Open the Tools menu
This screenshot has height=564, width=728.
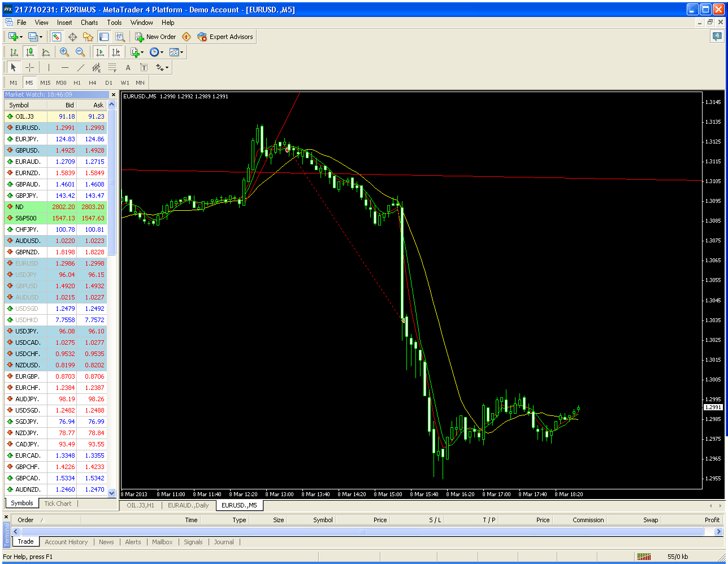pyautogui.click(x=114, y=23)
